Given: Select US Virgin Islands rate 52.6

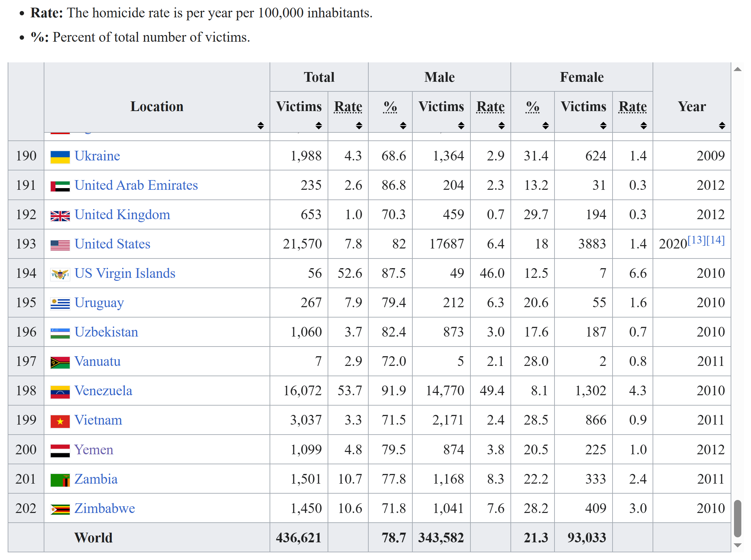Looking at the screenshot, I should (350, 273).
